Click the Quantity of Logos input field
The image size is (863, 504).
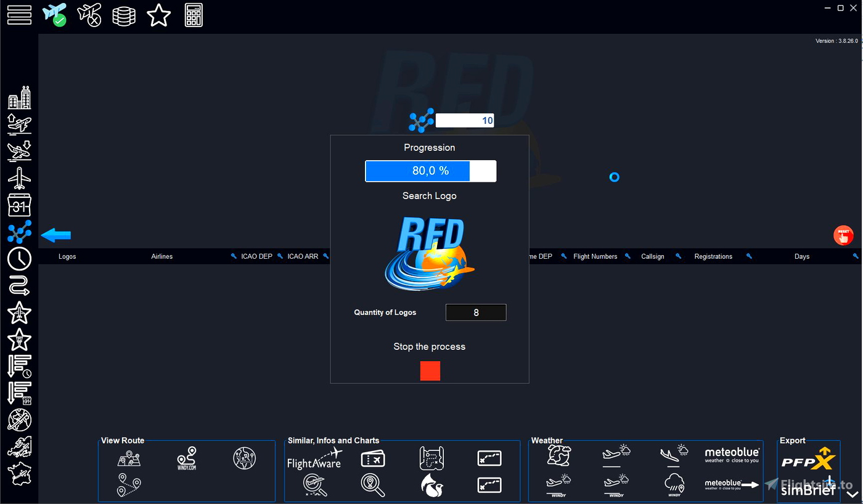pyautogui.click(x=475, y=312)
